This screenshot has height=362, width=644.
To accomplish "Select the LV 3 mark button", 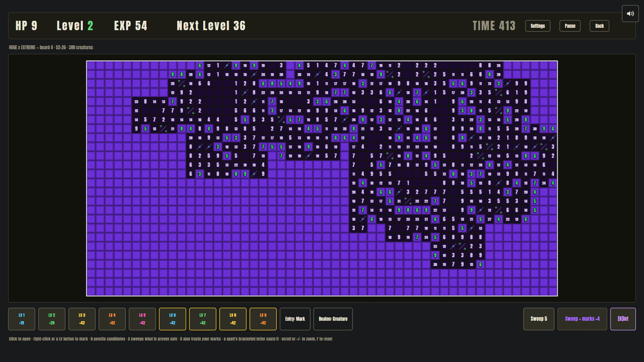I will coord(82,319).
